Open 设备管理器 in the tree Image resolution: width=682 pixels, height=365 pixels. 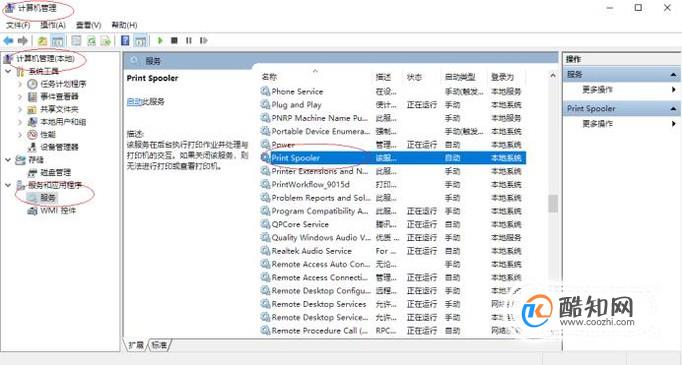coord(59,147)
